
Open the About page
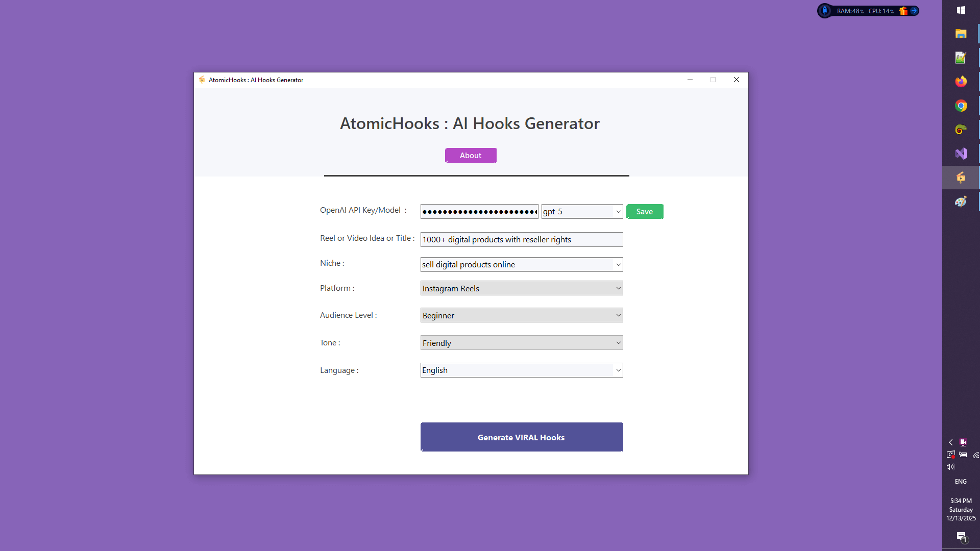470,155
